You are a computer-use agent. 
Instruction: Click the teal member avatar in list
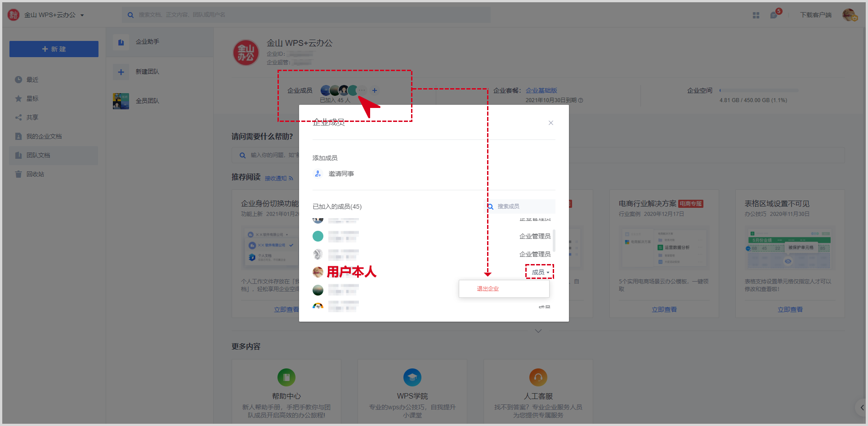pyautogui.click(x=318, y=236)
